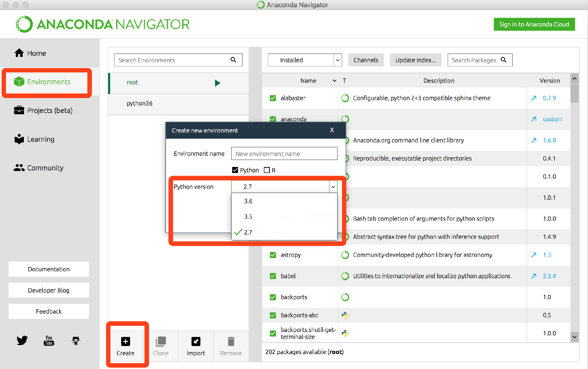Click the Version column header
The width and height of the screenshot is (588, 369).
click(550, 81)
